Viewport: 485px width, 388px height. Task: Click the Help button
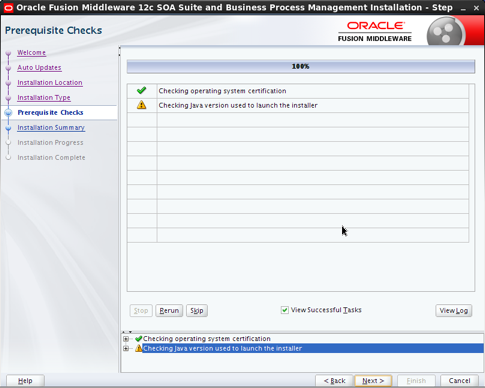pos(25,380)
